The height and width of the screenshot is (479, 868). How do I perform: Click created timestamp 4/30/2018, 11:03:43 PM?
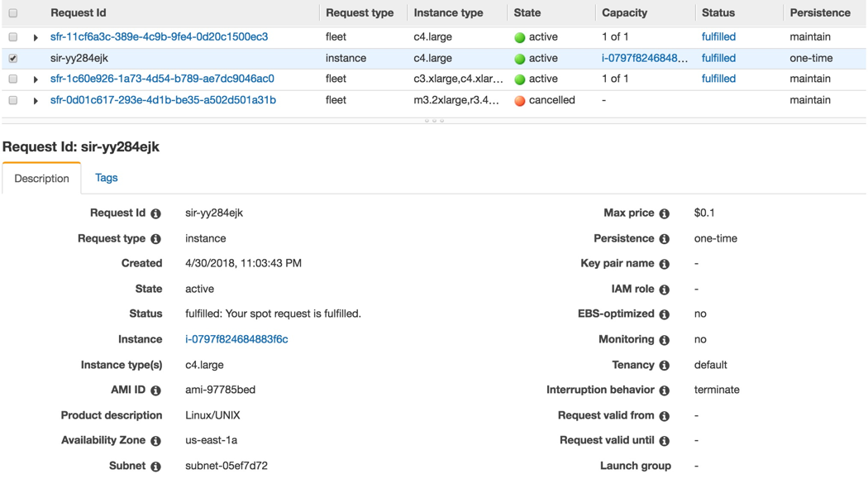click(x=243, y=263)
